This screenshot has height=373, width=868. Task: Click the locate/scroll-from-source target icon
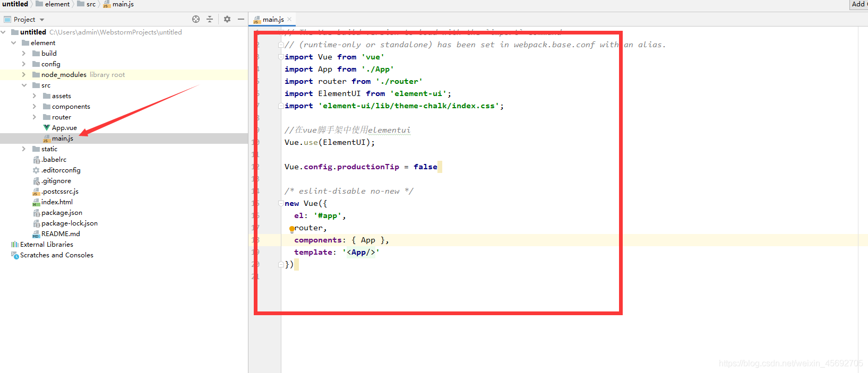196,19
